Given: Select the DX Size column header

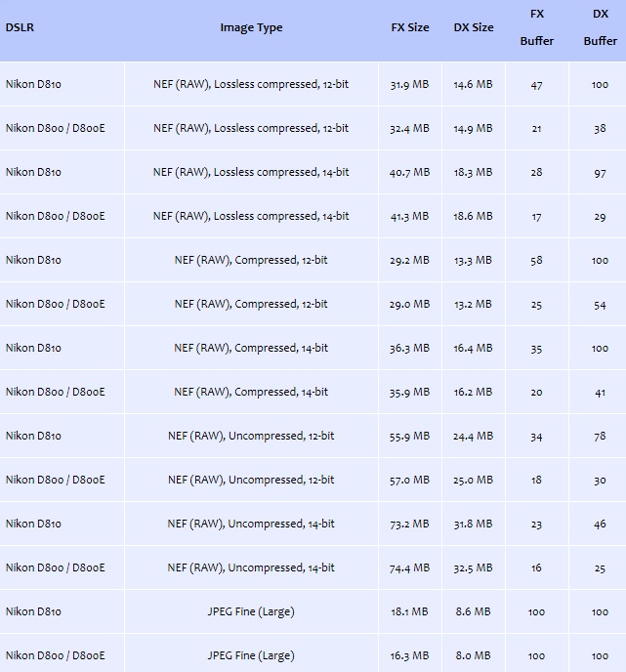Looking at the screenshot, I should coord(474,27).
